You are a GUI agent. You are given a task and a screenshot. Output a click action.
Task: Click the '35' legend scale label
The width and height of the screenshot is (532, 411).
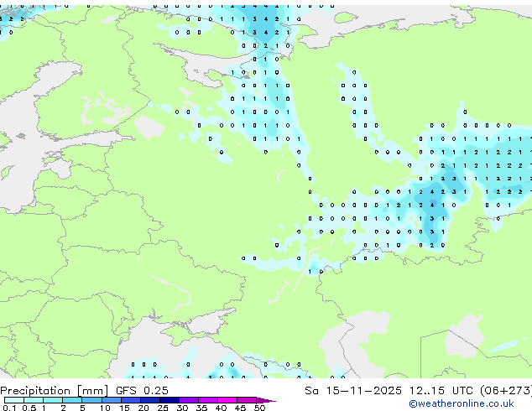[201, 408]
